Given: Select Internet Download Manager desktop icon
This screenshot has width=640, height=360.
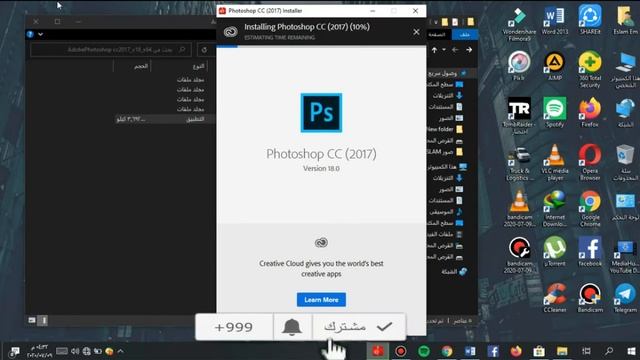Looking at the screenshot, I should click(x=555, y=209).
